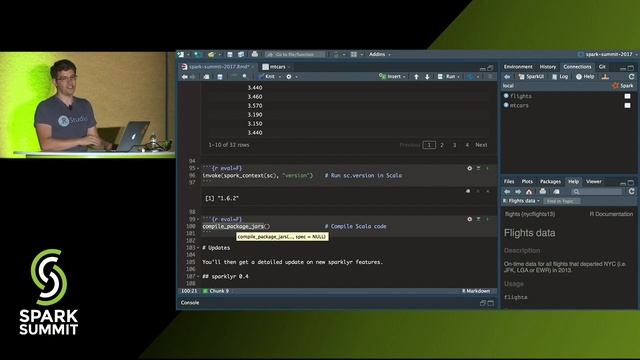Open the Viewer tab
The height and width of the screenshot is (360, 640).
pyautogui.click(x=593, y=182)
